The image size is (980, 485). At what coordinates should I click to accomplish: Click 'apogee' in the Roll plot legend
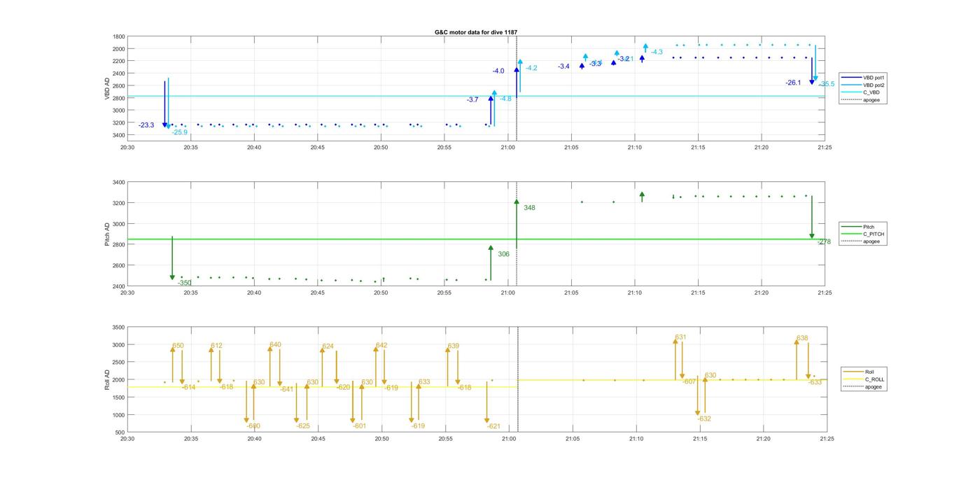coord(862,386)
